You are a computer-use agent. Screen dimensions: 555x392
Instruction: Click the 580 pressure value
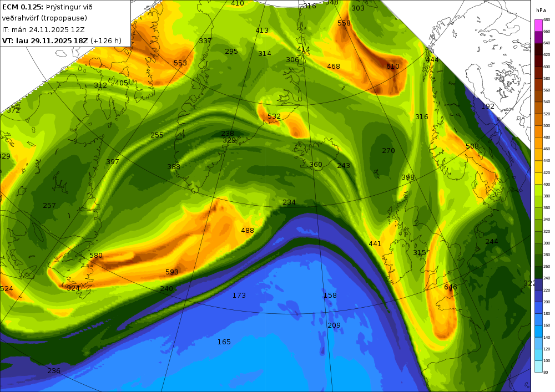[96, 255]
